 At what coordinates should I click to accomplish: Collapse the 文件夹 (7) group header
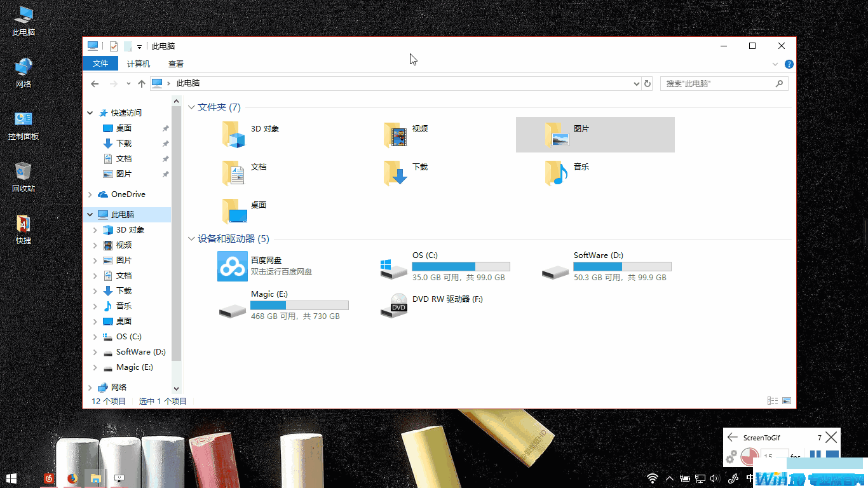click(x=191, y=107)
